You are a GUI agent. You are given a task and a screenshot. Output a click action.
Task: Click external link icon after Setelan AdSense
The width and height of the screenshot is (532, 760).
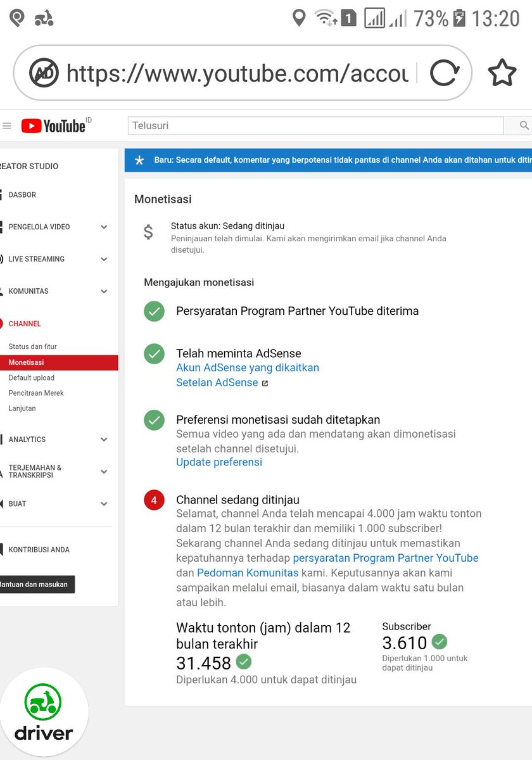click(265, 383)
